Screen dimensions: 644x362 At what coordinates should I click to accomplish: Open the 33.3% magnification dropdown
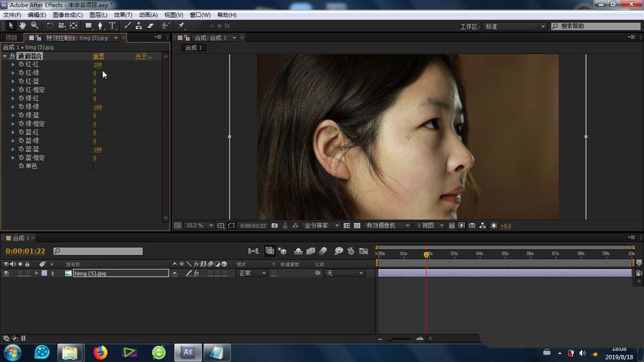(200, 225)
